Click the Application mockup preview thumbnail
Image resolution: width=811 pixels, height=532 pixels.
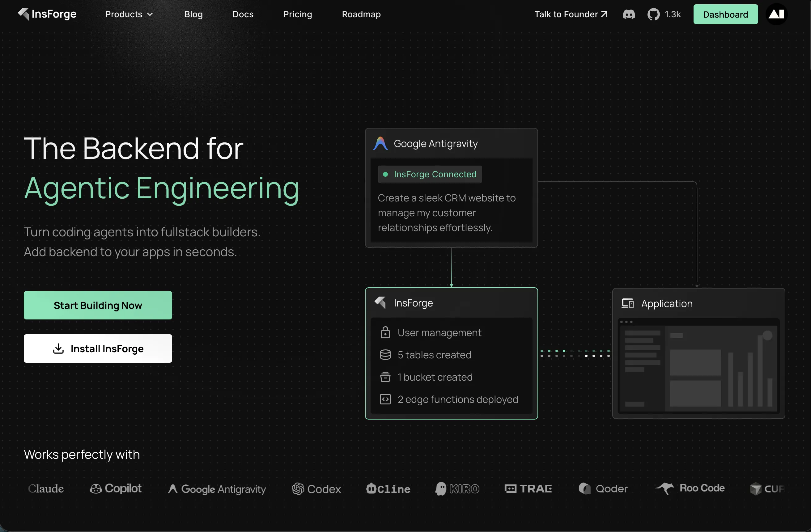698,366
